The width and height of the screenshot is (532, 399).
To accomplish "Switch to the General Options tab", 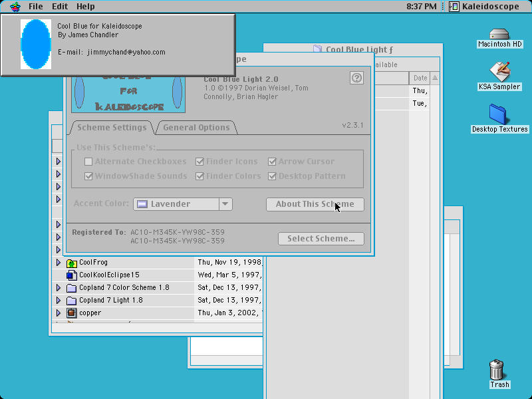I will click(196, 128).
